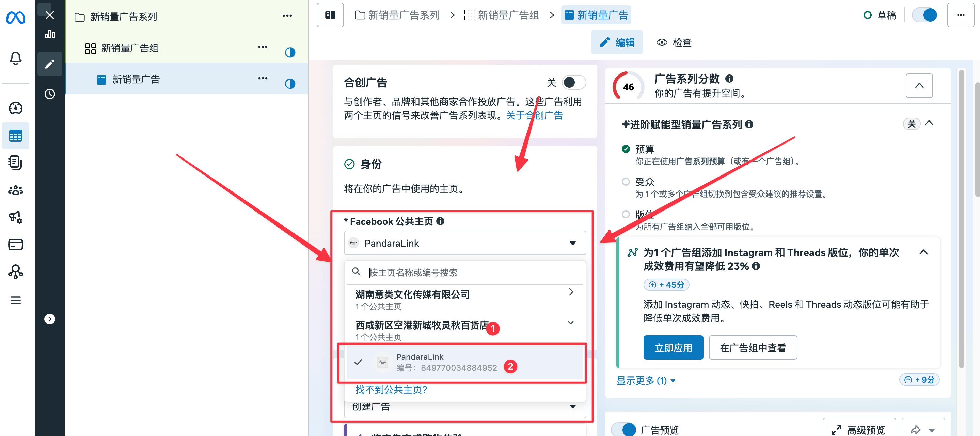Open the bar chart insights icon
Image resolution: width=980 pixels, height=436 pixels.
(x=49, y=35)
